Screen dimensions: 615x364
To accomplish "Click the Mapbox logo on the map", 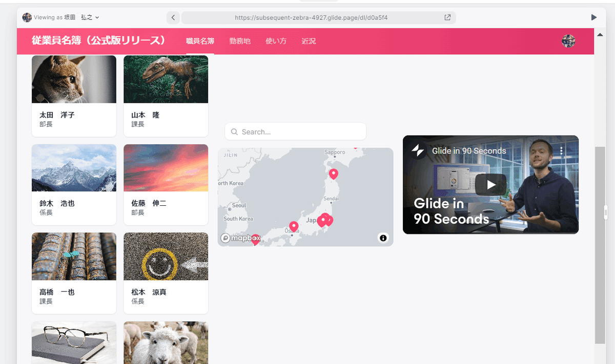I will tap(241, 238).
